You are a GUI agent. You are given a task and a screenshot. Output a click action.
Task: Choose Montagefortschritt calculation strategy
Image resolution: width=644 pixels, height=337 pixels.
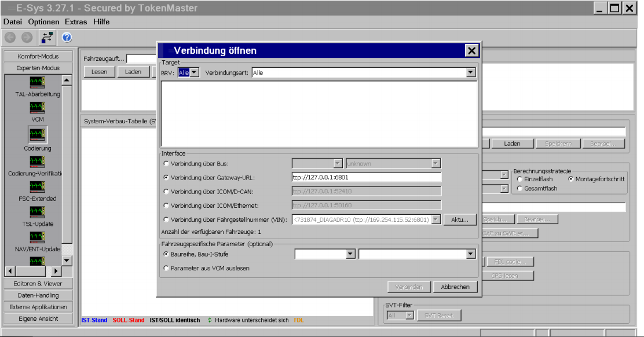(571, 179)
